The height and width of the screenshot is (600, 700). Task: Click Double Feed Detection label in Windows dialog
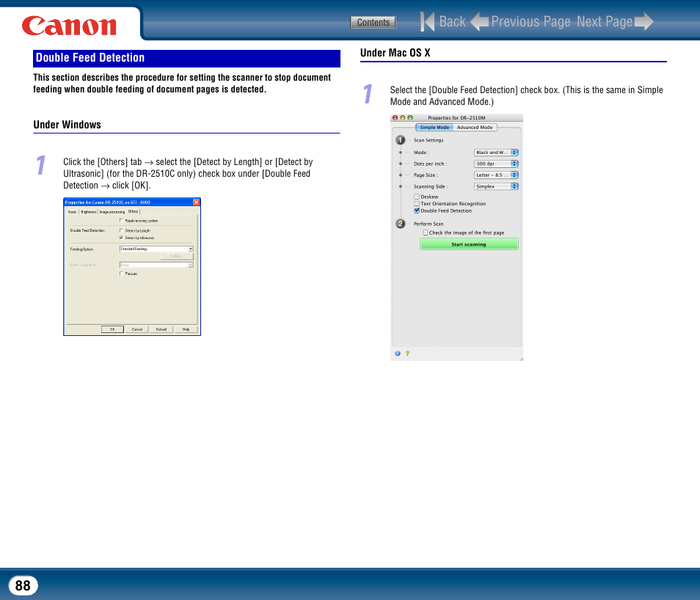click(x=88, y=231)
